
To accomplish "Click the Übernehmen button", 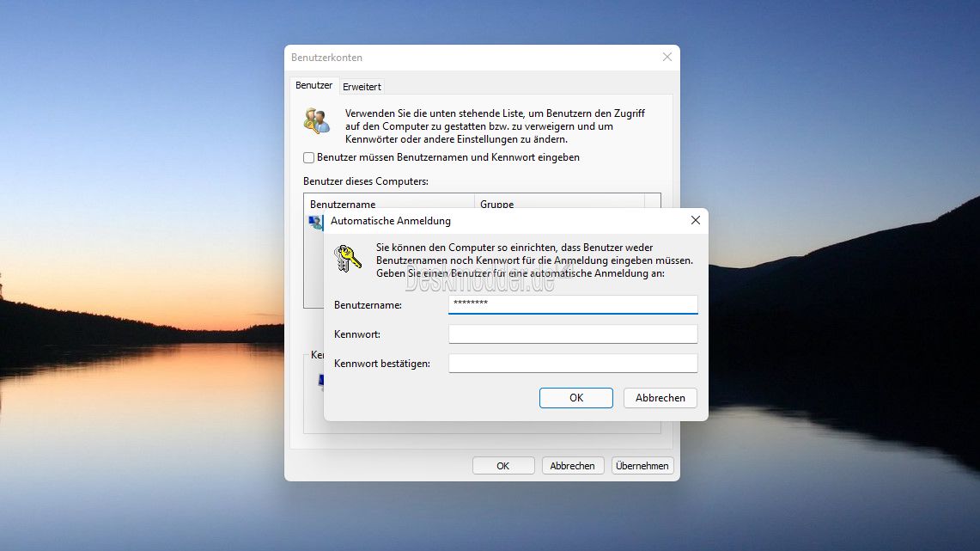I will (x=642, y=466).
